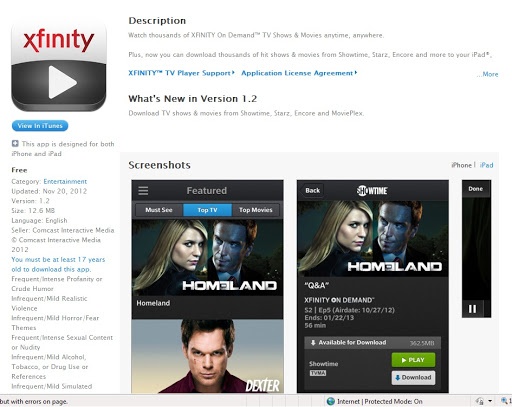
Task: Click the View In iTunes button
Action: tap(40, 126)
